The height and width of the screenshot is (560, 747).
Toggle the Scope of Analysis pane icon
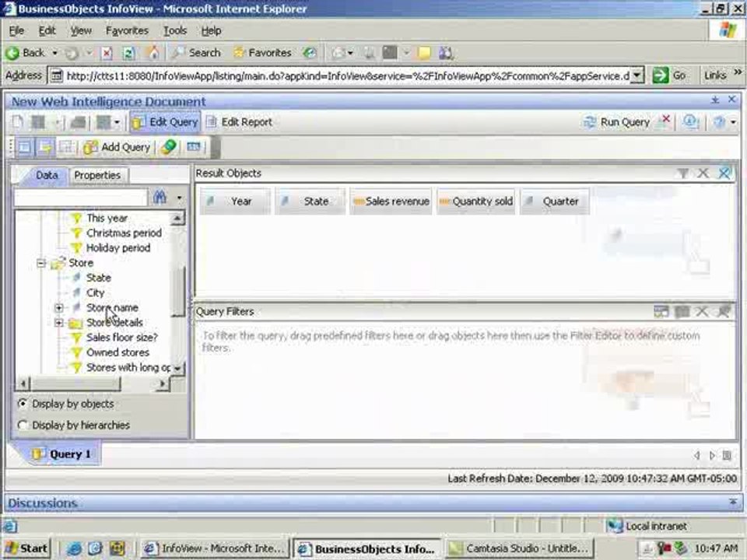pos(67,147)
